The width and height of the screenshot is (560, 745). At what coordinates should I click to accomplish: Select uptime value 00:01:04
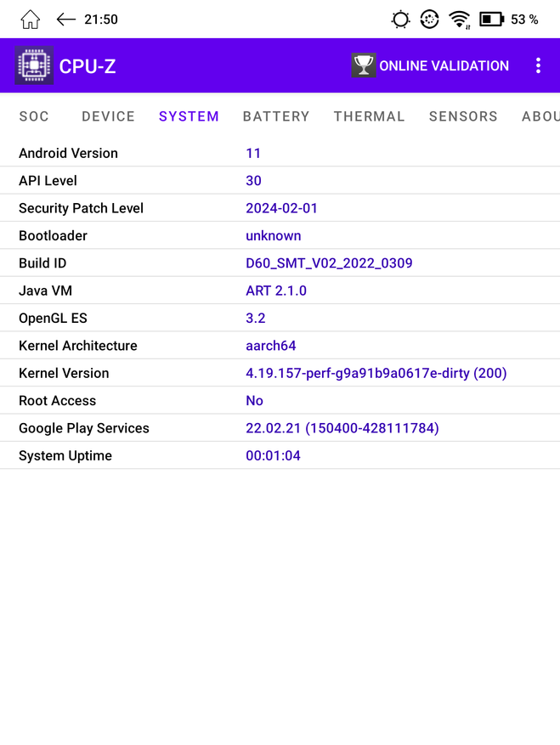point(273,455)
